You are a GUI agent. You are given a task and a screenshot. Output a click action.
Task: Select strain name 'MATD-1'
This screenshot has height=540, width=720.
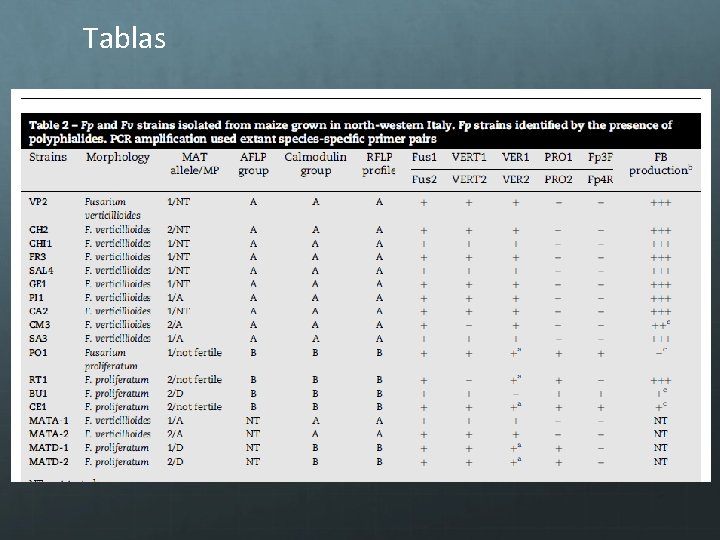49,448
